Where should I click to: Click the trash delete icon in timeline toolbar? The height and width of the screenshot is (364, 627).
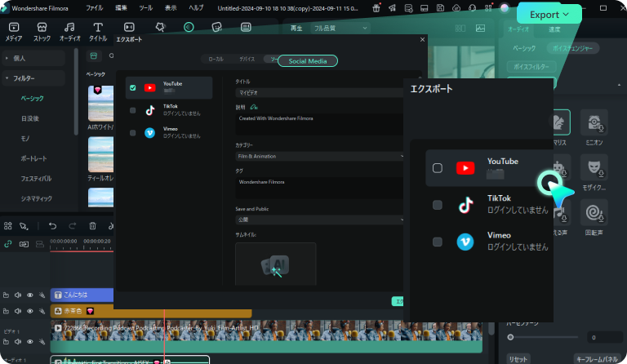92,226
